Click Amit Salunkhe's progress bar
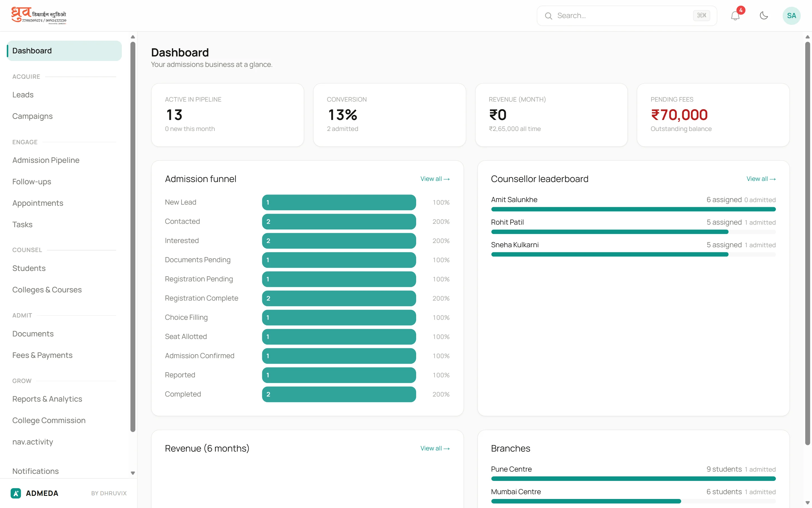This screenshot has height=508, width=812. 633,209
